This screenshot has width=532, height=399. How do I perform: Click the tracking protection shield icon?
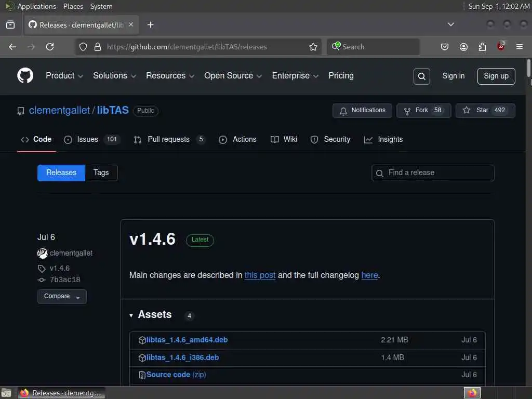click(83, 47)
